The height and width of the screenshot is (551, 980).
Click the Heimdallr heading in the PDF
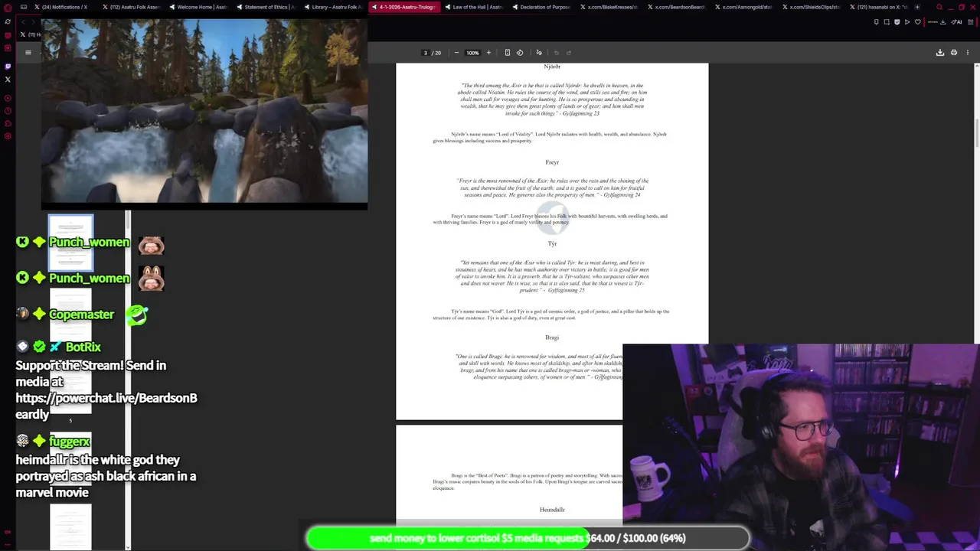click(x=552, y=510)
